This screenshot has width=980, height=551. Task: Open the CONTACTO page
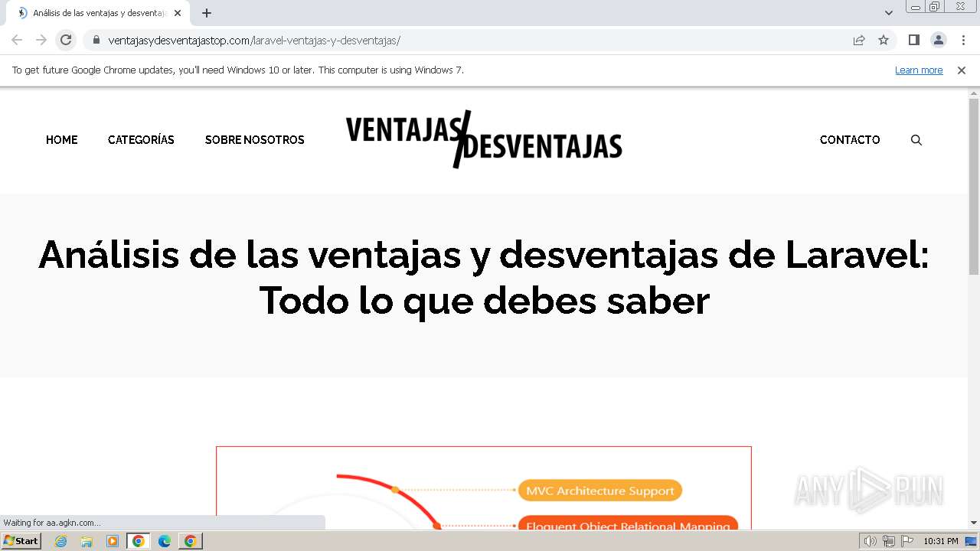click(850, 139)
